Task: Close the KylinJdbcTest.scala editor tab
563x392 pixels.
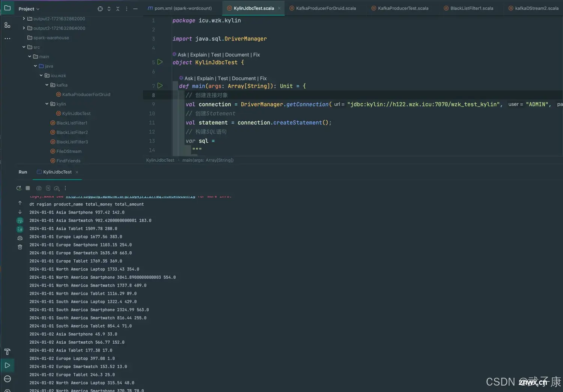Action: click(279, 8)
